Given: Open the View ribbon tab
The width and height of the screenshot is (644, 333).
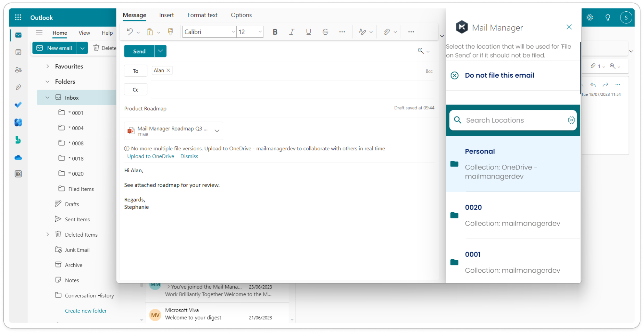Looking at the screenshot, I should coord(84,33).
